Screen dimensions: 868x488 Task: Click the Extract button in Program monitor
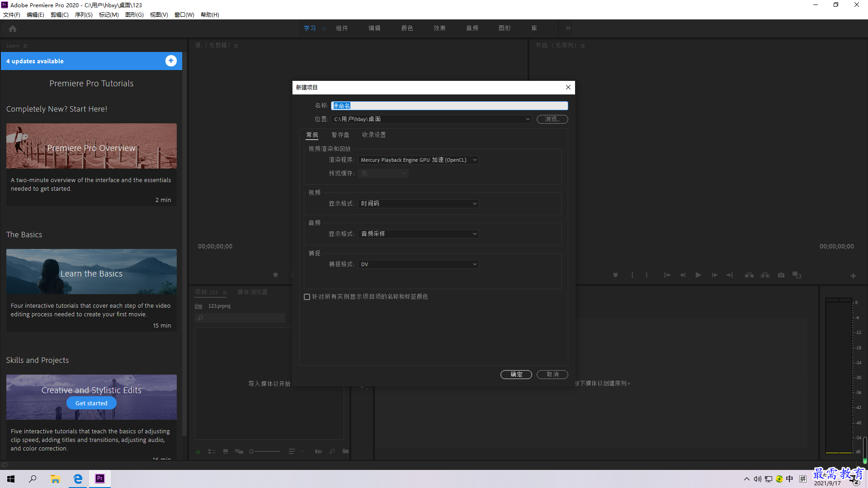pyautogui.click(x=765, y=275)
